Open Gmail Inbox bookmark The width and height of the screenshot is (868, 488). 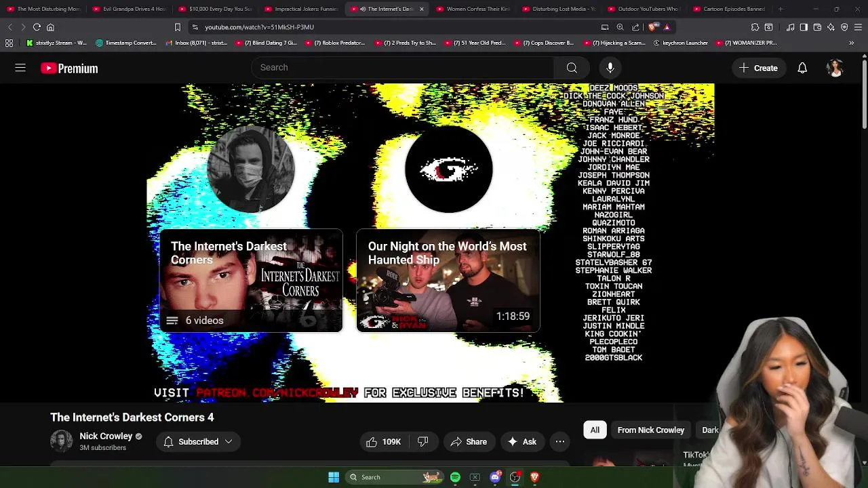[x=197, y=43]
